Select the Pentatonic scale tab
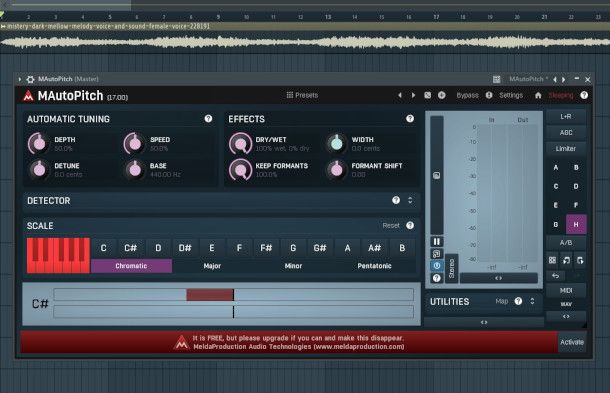Image resolution: width=610 pixels, height=393 pixels. 374,266
